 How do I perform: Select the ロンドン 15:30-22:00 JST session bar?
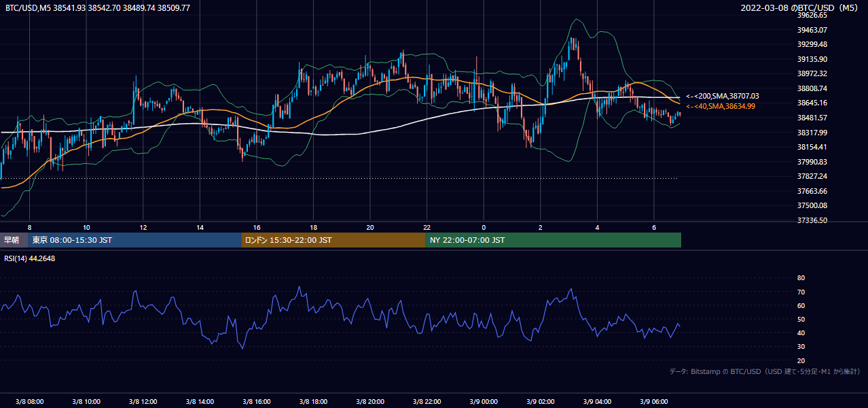pyautogui.click(x=333, y=240)
